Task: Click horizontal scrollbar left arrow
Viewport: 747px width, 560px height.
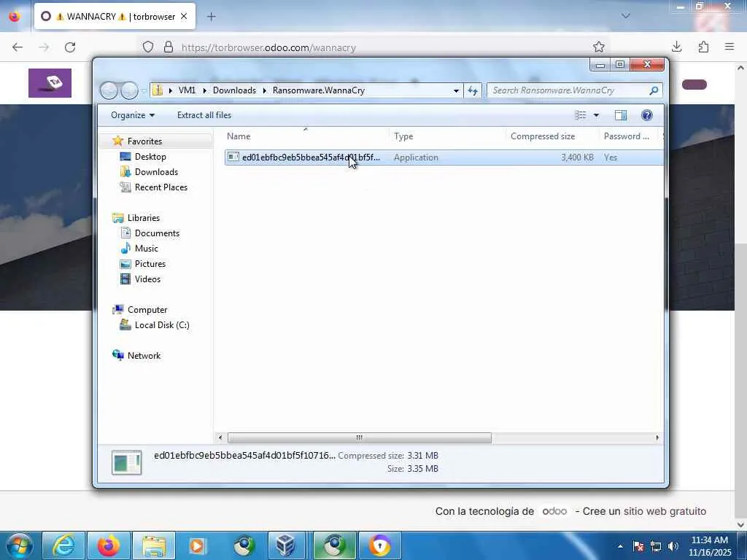Action: tap(220, 437)
